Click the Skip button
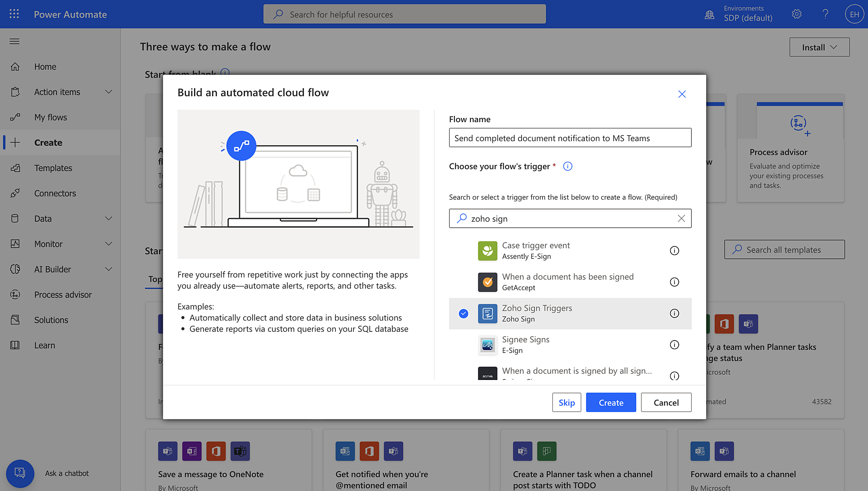 tap(566, 403)
